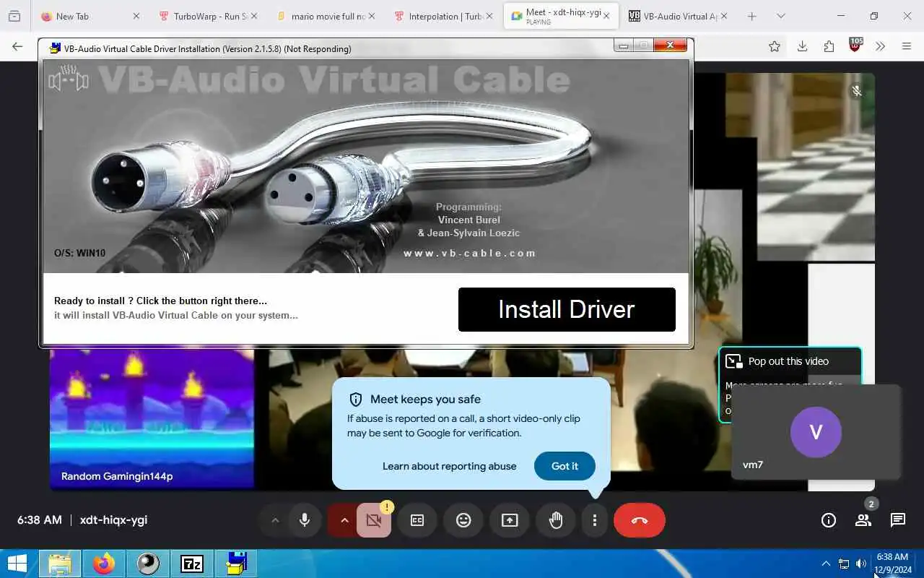Image resolution: width=924 pixels, height=578 pixels.
Task: Expand more toolbar tools chevron
Action: [x=880, y=46]
